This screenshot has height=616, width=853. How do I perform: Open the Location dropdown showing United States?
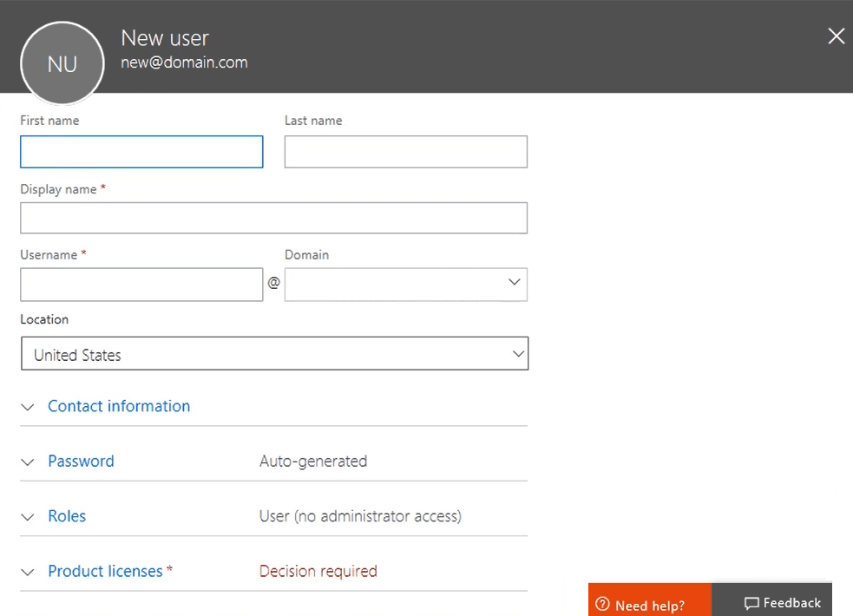click(274, 354)
